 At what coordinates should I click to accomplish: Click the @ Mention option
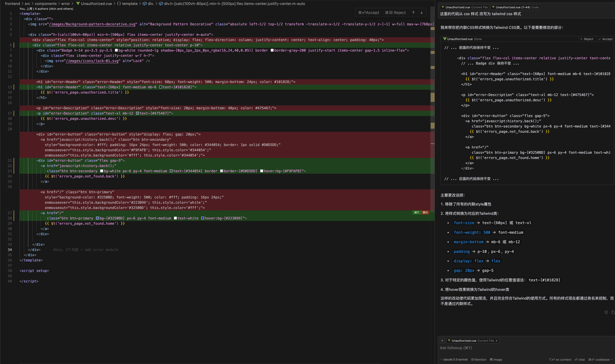479,360
